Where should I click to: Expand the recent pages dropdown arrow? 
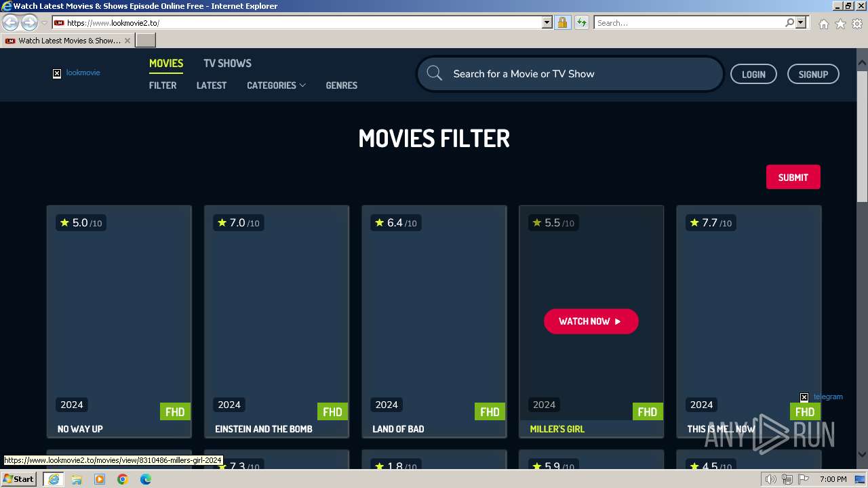(44, 23)
